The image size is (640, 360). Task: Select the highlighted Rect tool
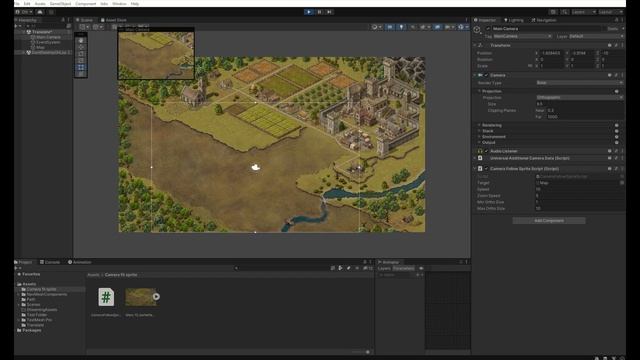click(81, 67)
